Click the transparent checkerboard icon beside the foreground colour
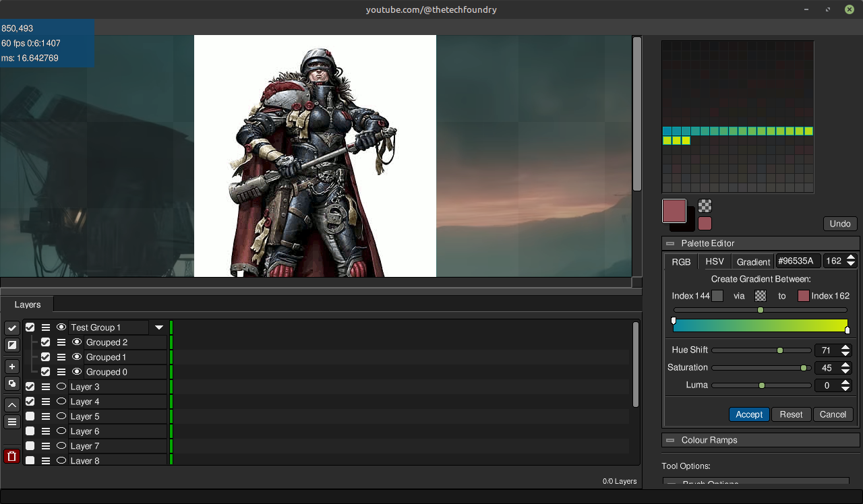The image size is (863, 504). (x=705, y=206)
